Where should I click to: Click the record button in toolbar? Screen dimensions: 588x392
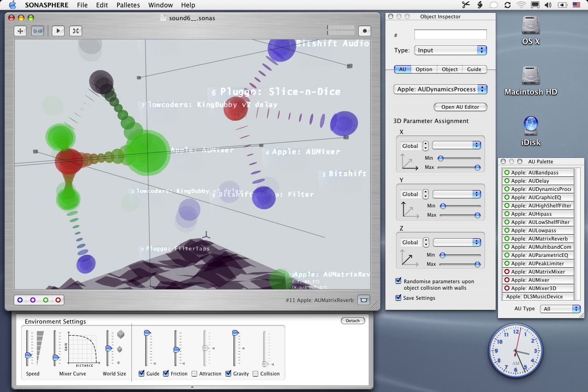pyautogui.click(x=365, y=31)
